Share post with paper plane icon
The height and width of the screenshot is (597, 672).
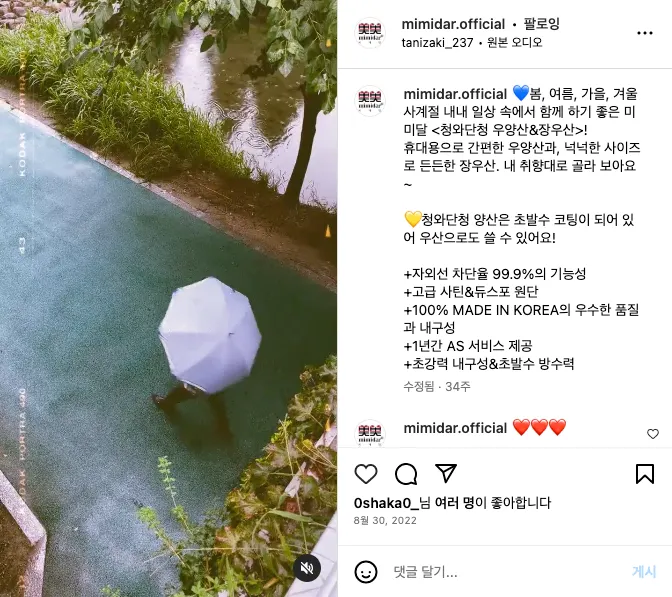point(446,473)
